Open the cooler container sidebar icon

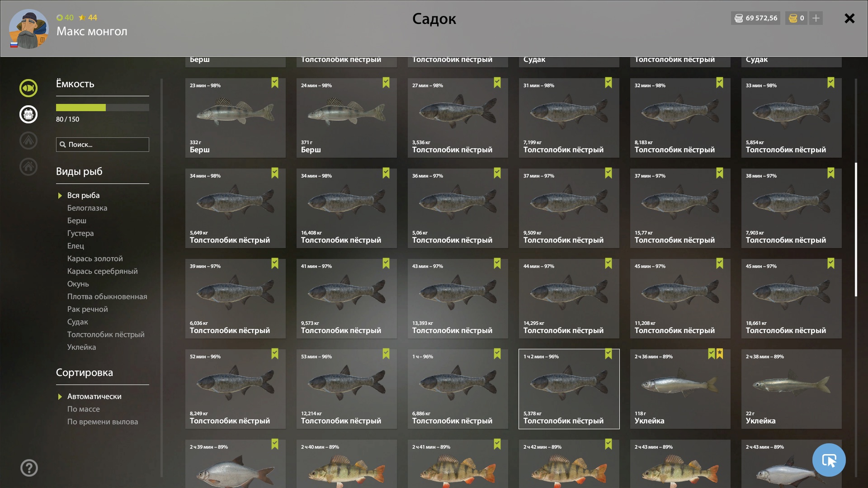(28, 114)
